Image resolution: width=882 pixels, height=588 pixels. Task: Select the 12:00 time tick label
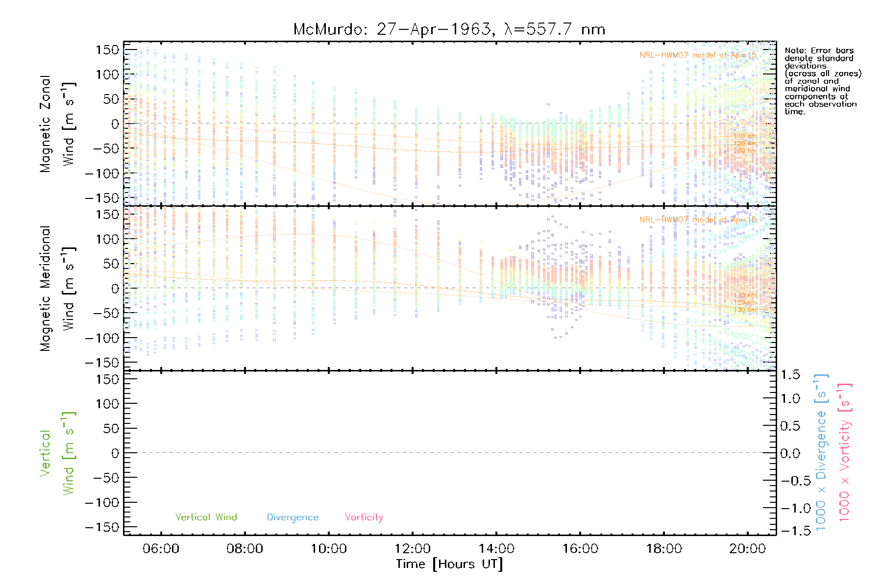413,548
